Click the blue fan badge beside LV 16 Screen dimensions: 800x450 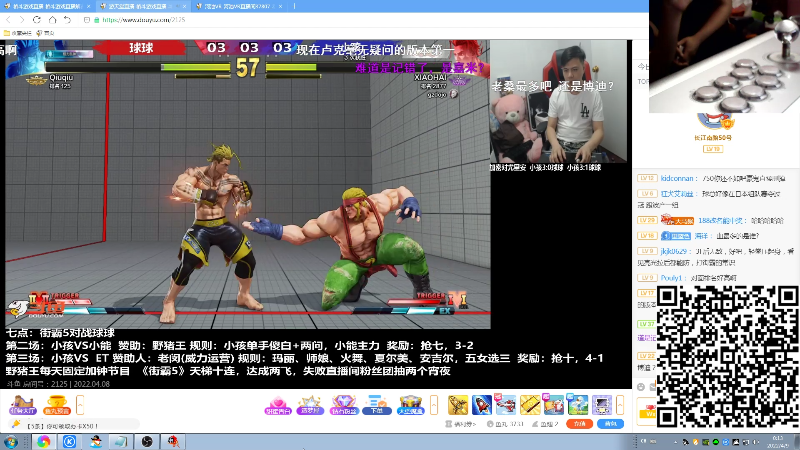click(676, 236)
